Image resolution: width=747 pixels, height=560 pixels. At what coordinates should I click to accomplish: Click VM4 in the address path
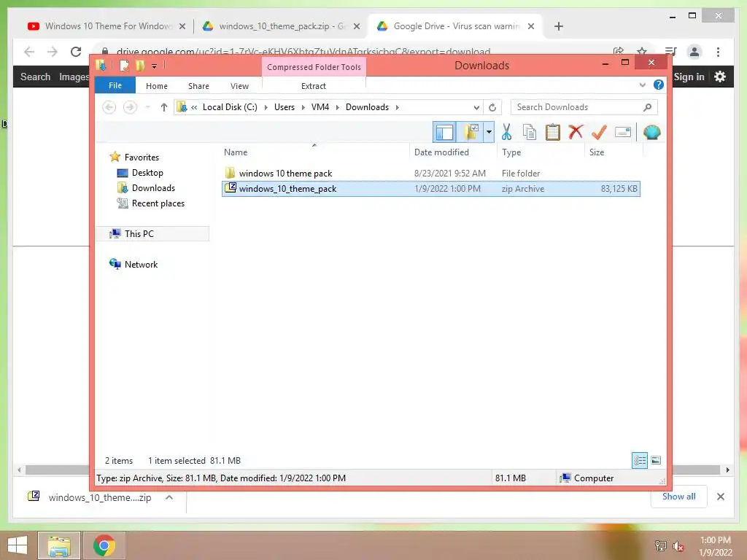(320, 107)
